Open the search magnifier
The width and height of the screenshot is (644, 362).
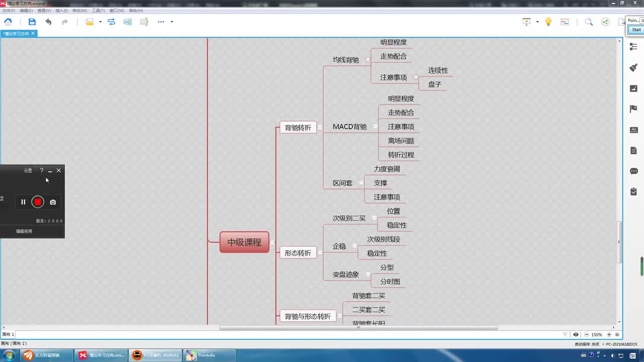589,22
